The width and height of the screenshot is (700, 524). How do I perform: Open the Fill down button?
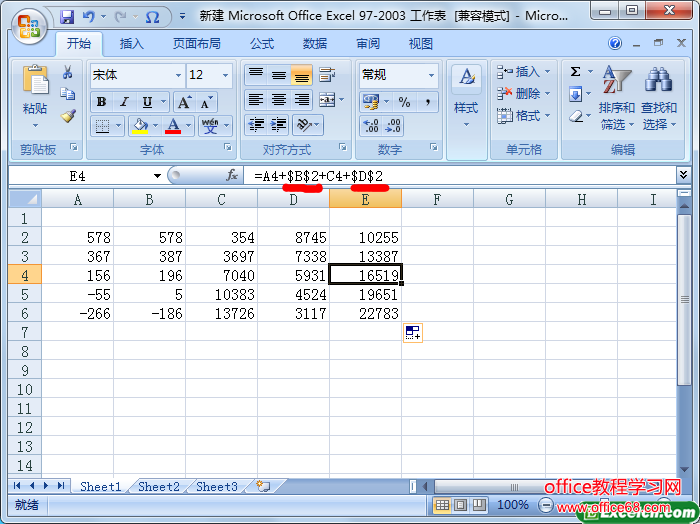(x=575, y=94)
